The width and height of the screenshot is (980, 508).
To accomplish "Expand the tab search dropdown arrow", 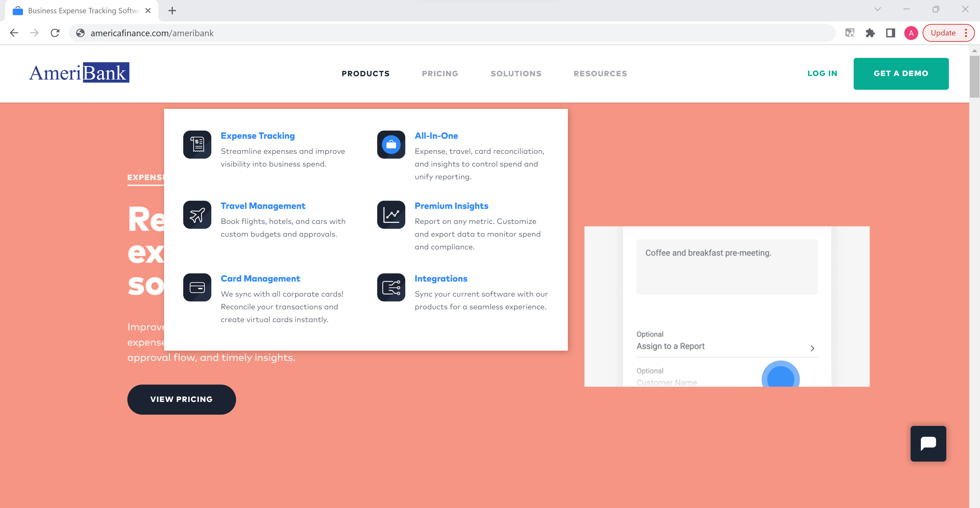I will click(877, 9).
